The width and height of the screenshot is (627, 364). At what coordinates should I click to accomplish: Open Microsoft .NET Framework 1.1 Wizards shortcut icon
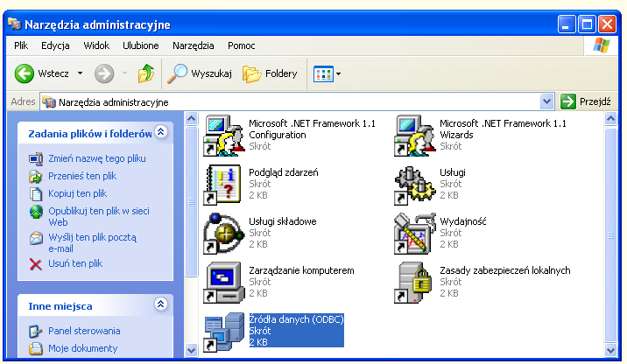(415, 136)
